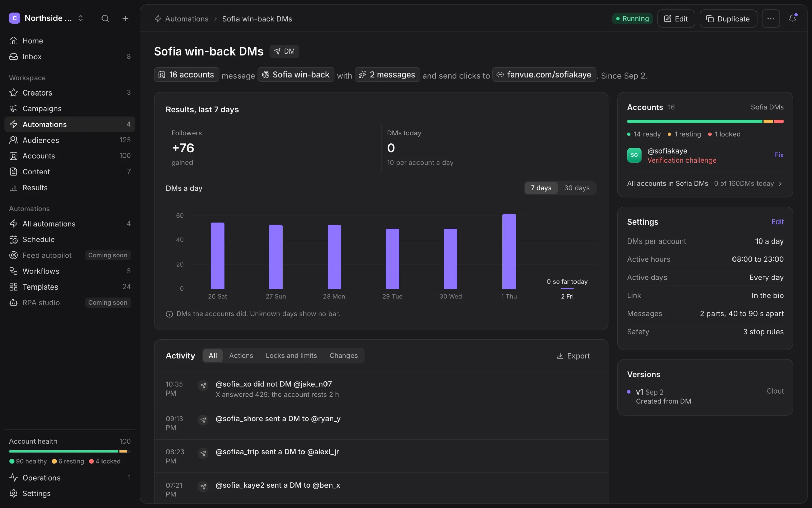812x508 pixels.
Task: Select the Actions activity tab
Action: click(x=241, y=356)
